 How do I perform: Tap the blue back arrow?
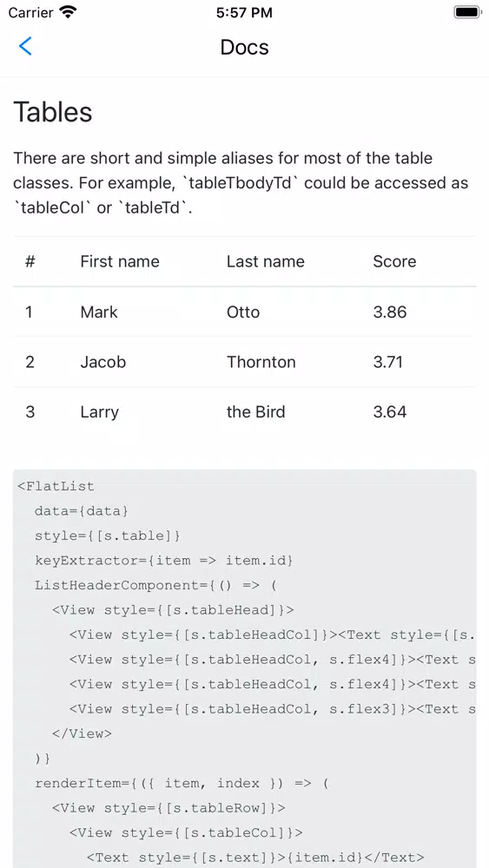tap(25, 46)
